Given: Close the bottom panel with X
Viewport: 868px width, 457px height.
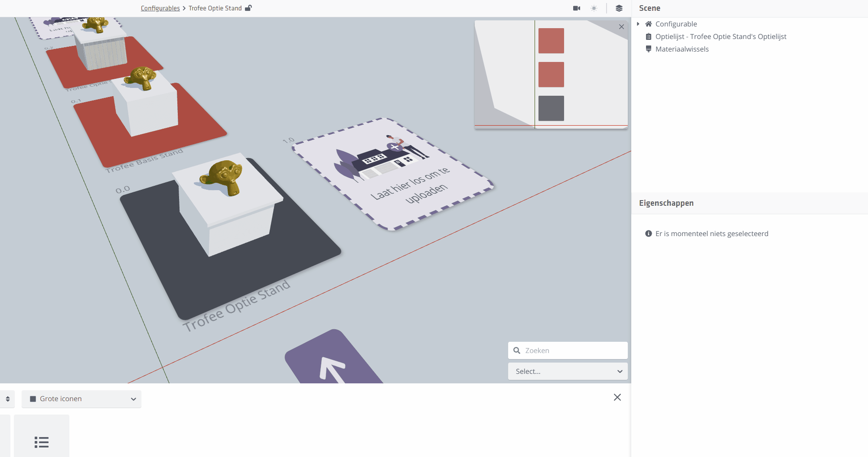Looking at the screenshot, I should pos(617,397).
